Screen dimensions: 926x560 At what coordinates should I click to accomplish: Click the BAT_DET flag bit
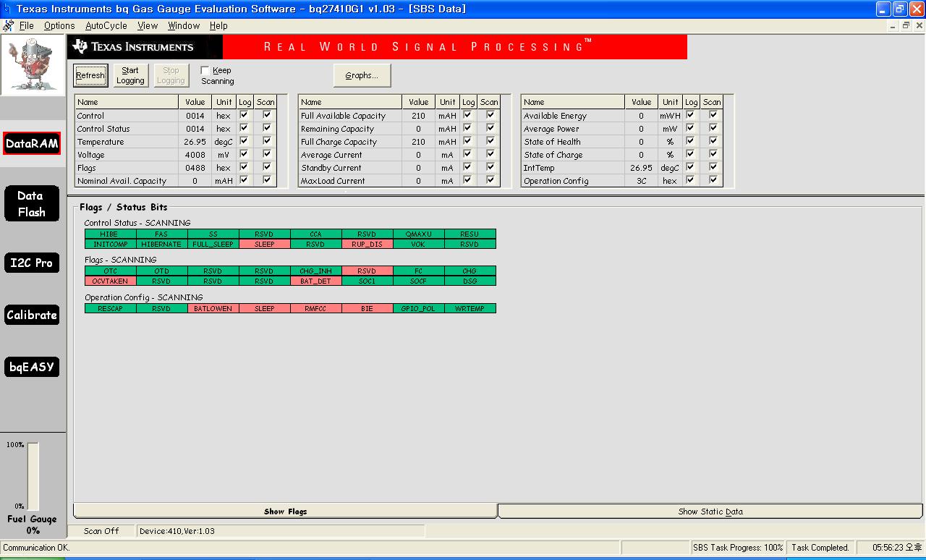316,281
